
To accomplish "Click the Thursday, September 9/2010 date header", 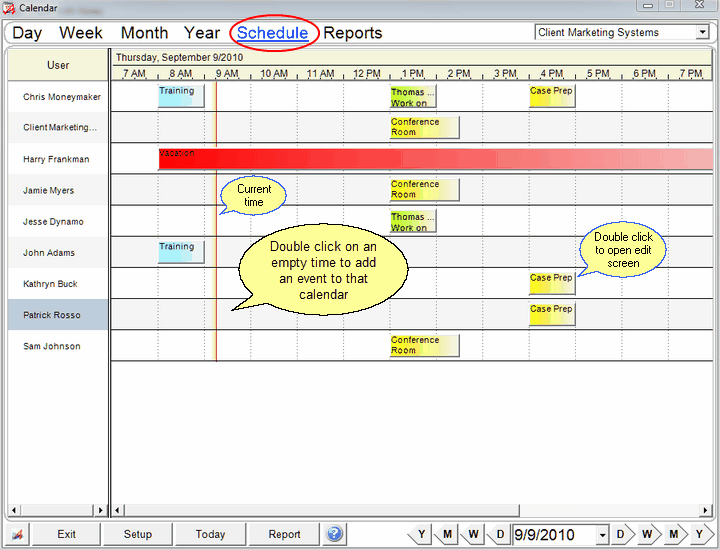I will (x=179, y=57).
